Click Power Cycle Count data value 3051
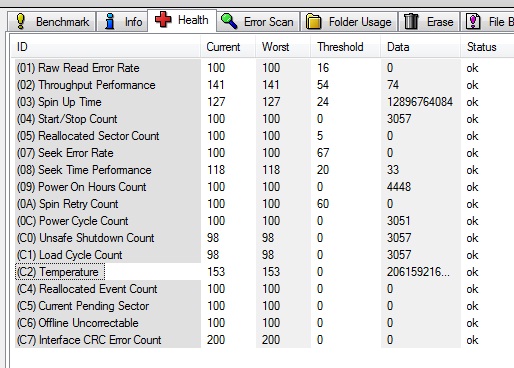514x368 pixels. 399,221
